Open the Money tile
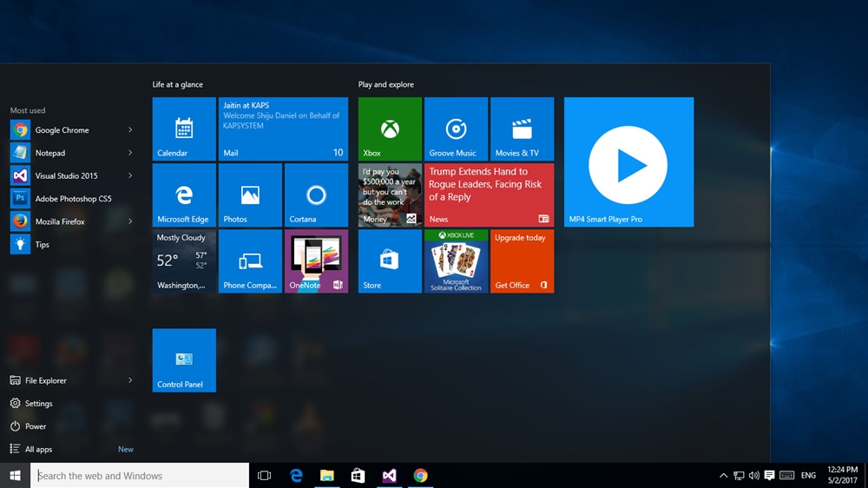 tap(390, 195)
